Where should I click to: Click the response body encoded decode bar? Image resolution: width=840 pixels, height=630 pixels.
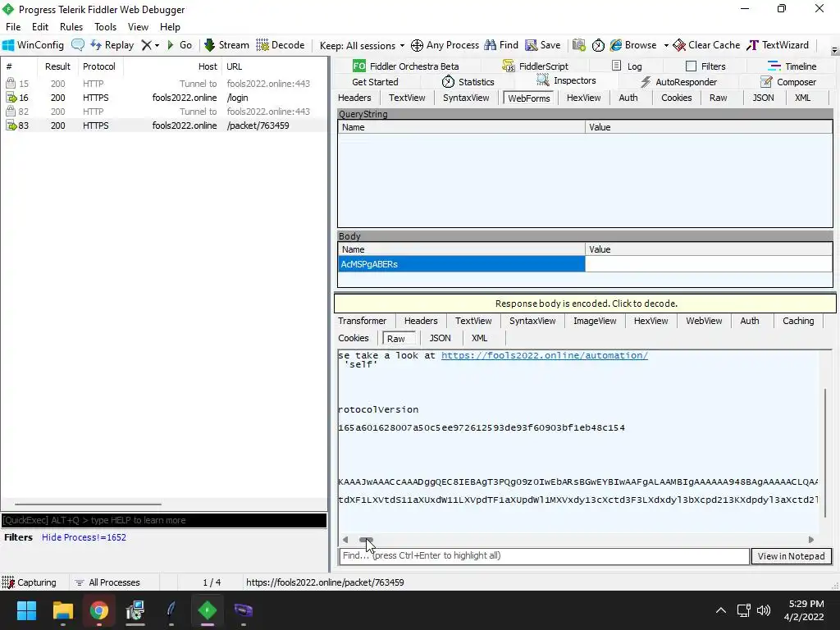tap(585, 304)
